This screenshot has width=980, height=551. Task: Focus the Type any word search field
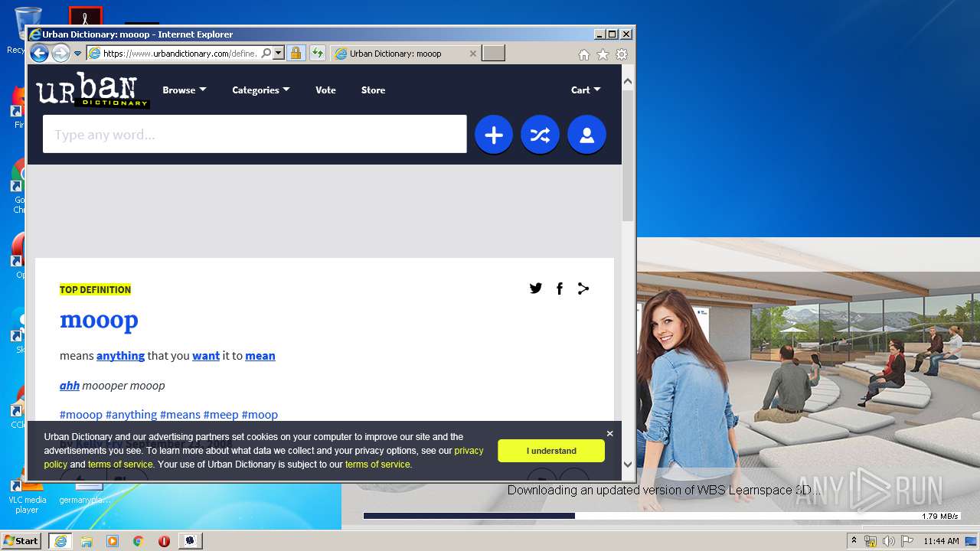(x=255, y=135)
